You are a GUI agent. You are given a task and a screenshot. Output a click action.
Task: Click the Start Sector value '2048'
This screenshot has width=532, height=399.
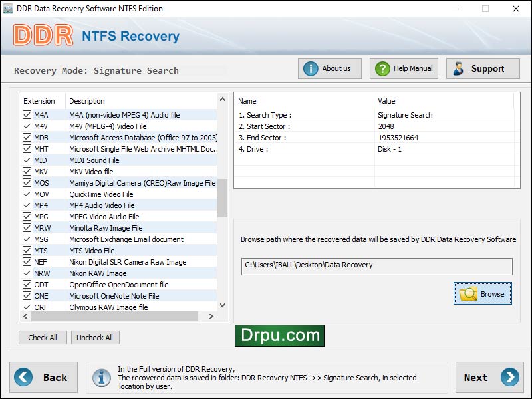point(386,126)
